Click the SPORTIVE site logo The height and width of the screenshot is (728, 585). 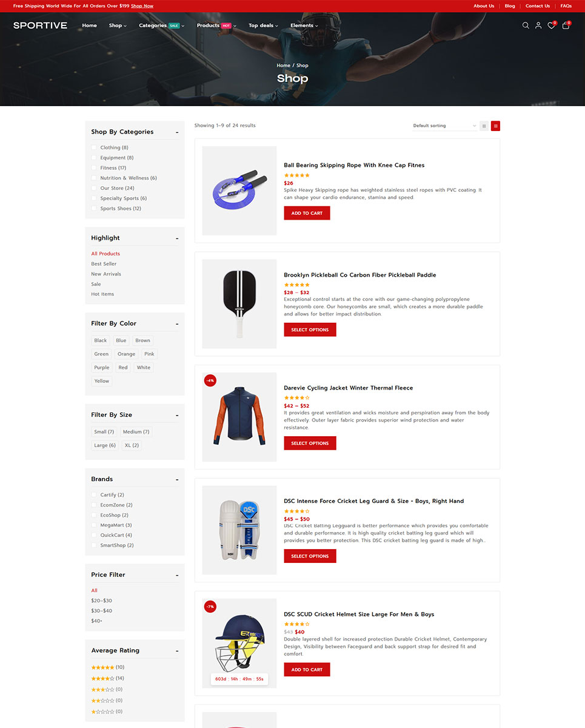click(40, 25)
